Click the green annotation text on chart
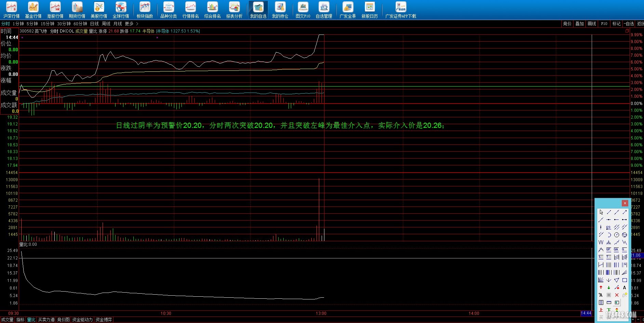 (x=281, y=125)
